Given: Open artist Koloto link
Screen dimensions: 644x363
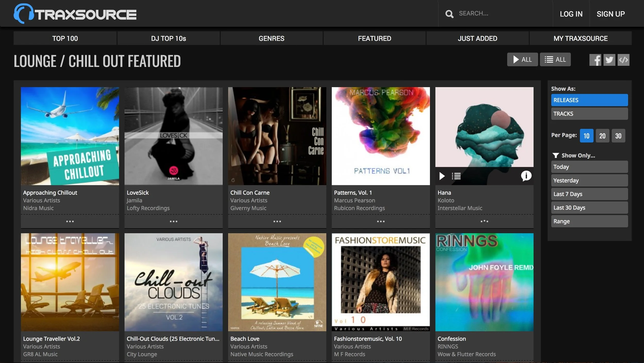Looking at the screenshot, I should pos(446,200).
